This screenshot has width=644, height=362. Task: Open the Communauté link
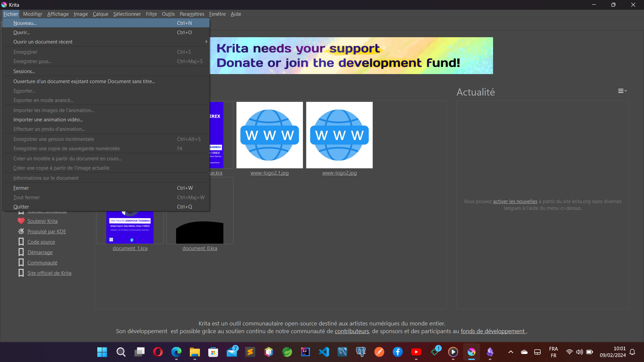[x=42, y=263]
